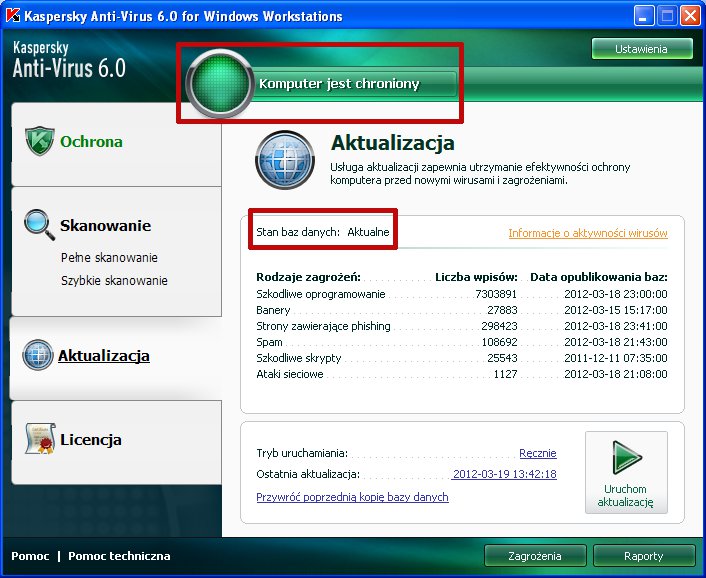Click the entry count 7303891

[496, 294]
